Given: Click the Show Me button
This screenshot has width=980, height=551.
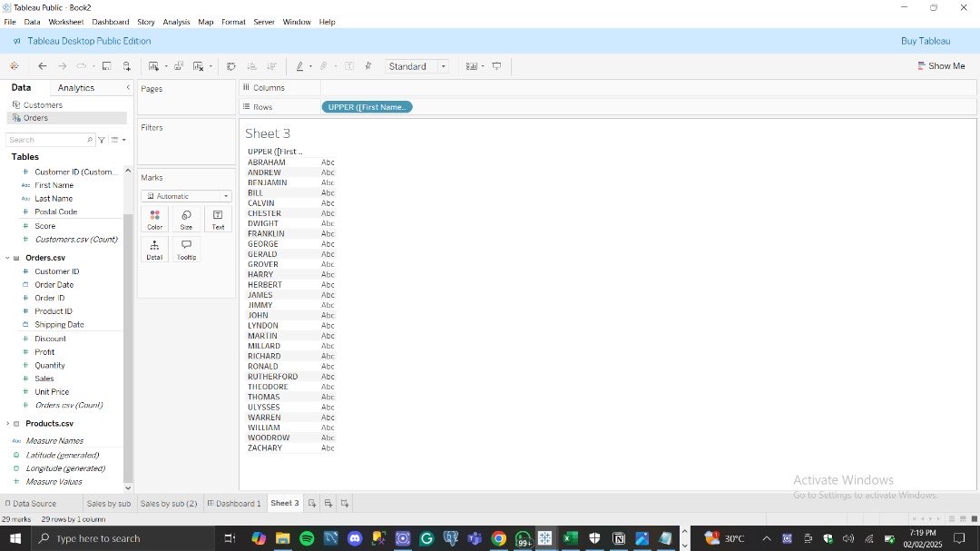Looking at the screenshot, I should (x=941, y=65).
